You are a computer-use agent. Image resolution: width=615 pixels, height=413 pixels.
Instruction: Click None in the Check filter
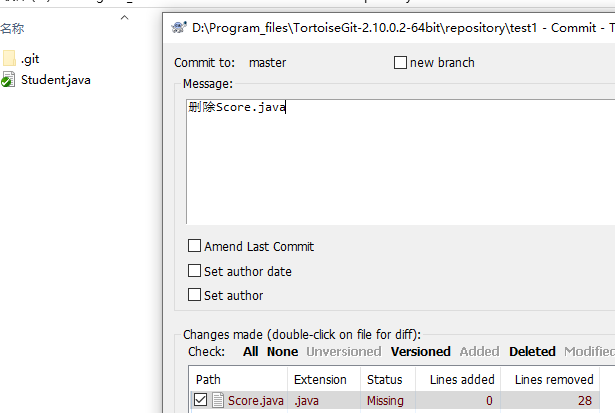click(282, 351)
